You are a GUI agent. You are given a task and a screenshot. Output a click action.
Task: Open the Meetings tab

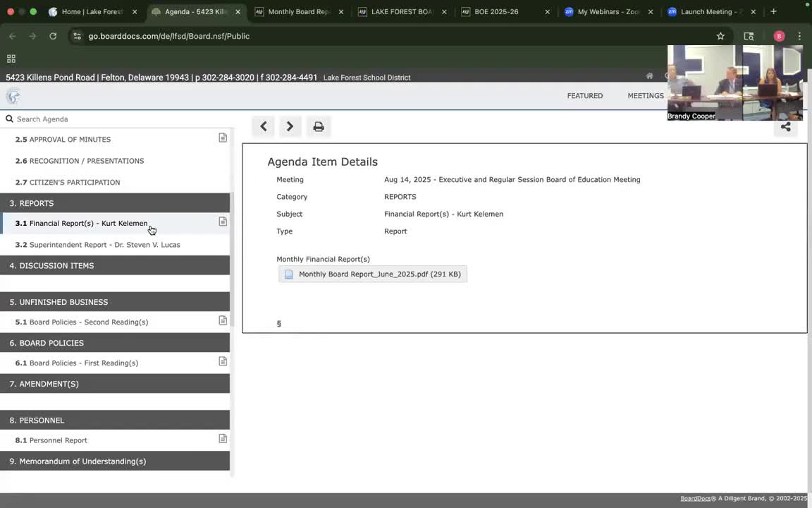pyautogui.click(x=645, y=96)
